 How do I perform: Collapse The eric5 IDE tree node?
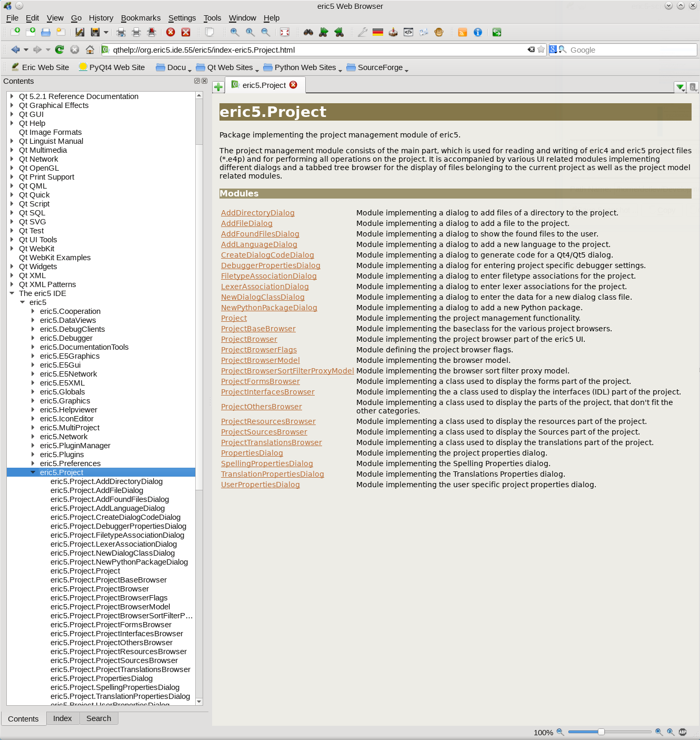(12, 293)
